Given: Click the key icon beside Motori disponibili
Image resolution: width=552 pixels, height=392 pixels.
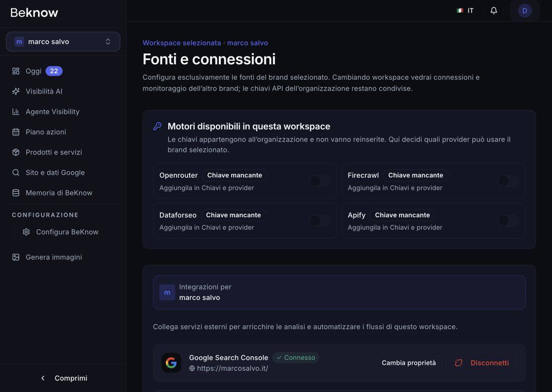Looking at the screenshot, I should pyautogui.click(x=157, y=126).
